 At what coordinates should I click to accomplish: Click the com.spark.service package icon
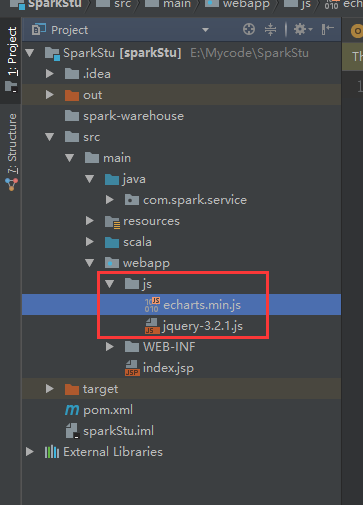(x=132, y=200)
